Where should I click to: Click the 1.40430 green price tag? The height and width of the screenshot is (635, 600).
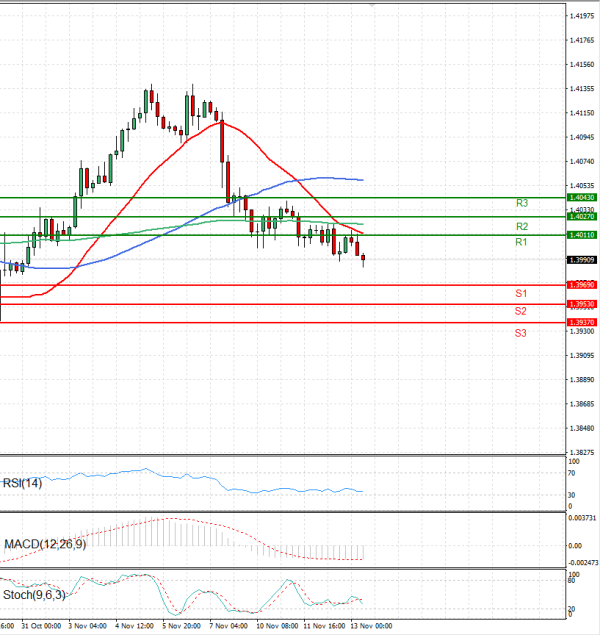coord(582,198)
